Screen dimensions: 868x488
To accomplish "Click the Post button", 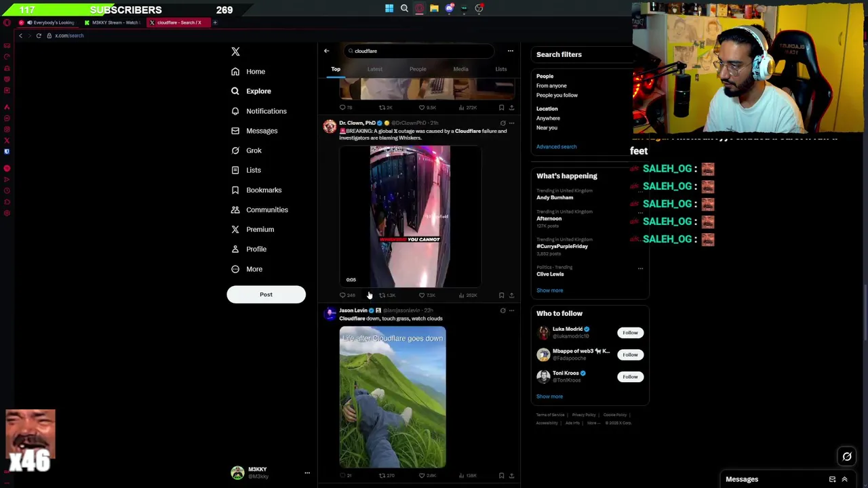I will pyautogui.click(x=266, y=294).
